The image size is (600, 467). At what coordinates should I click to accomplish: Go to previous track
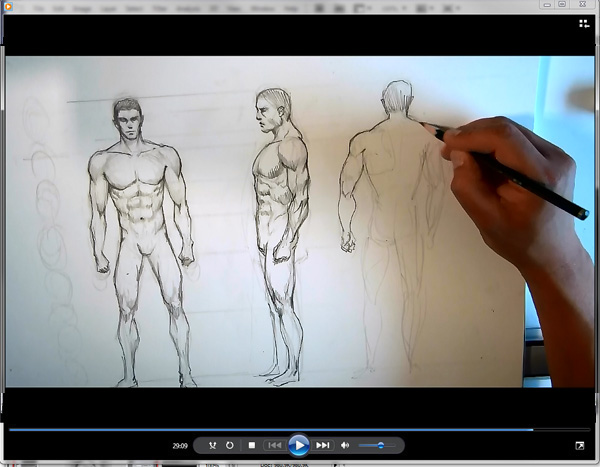[275, 445]
